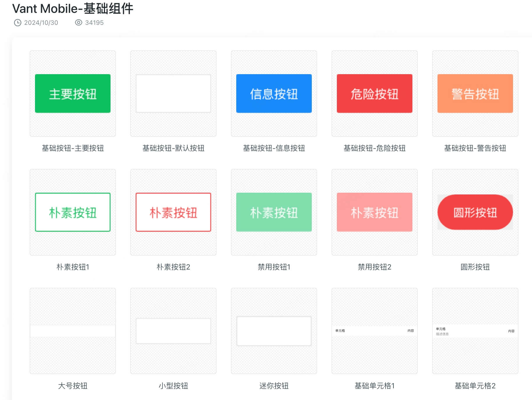This screenshot has height=400, width=532.
Task: Click the 基础按钮-警告按钮 caption
Action: pos(475,148)
